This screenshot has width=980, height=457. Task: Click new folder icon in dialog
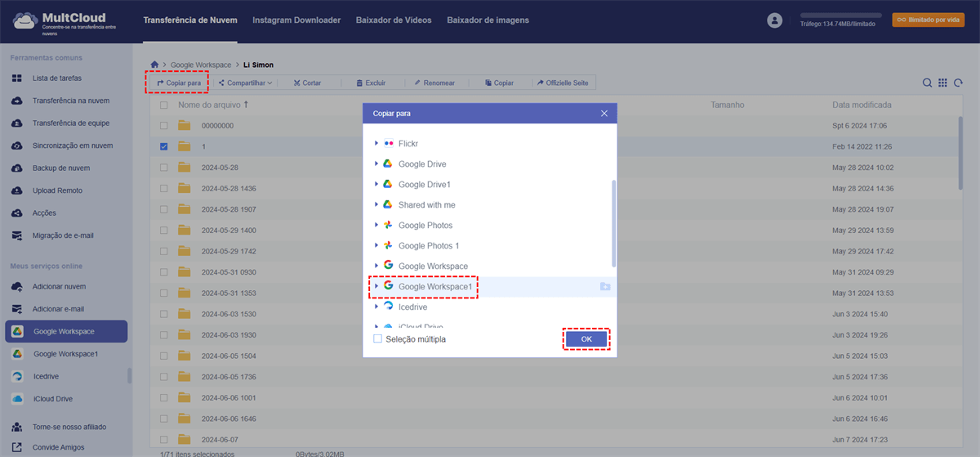604,287
